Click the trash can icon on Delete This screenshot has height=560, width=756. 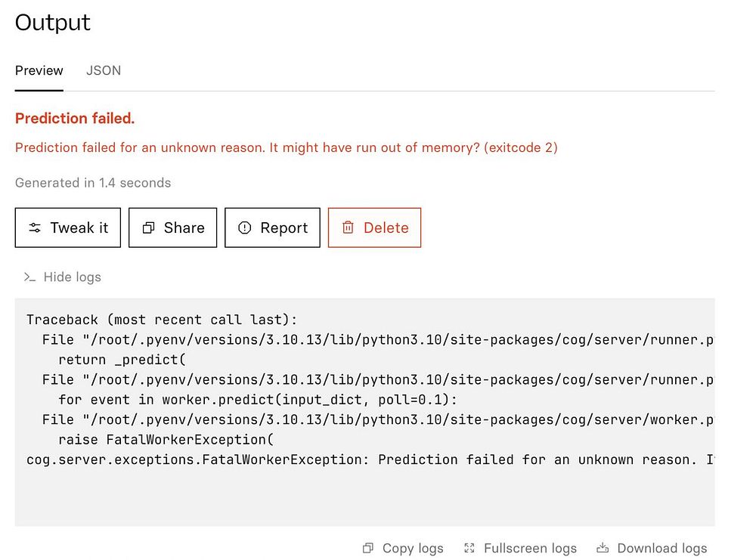[x=348, y=227]
